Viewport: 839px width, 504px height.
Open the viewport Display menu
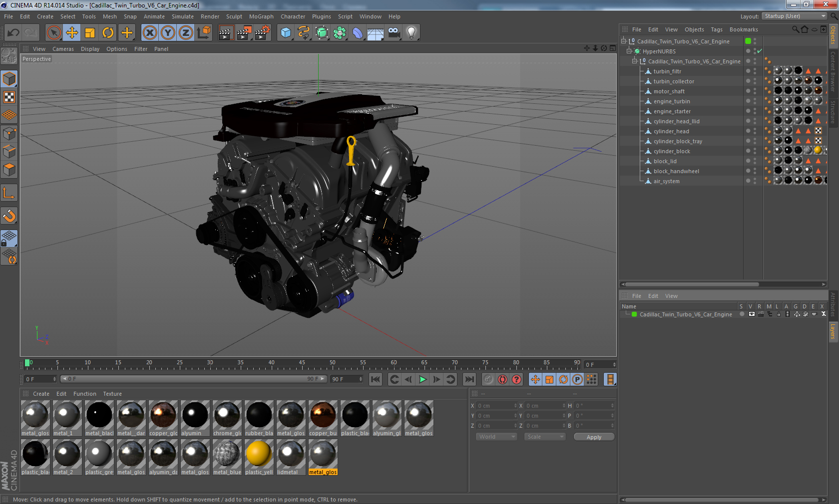(90, 49)
